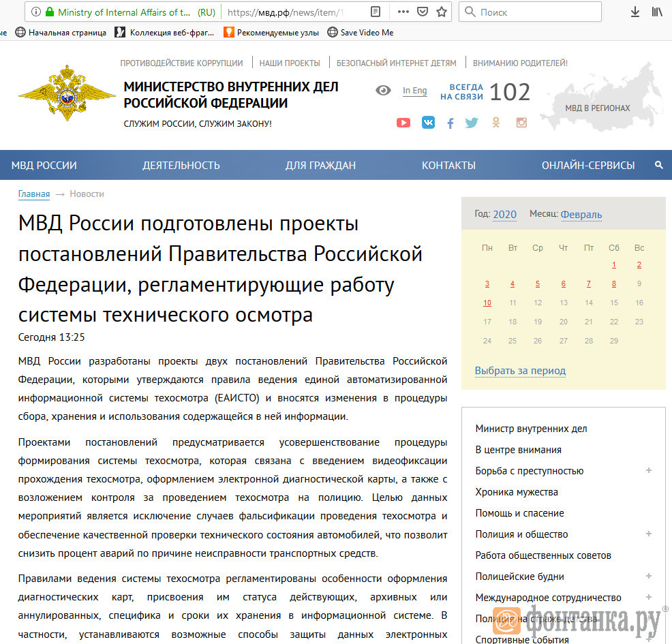Click the Выбрать за период link

pyautogui.click(x=520, y=371)
